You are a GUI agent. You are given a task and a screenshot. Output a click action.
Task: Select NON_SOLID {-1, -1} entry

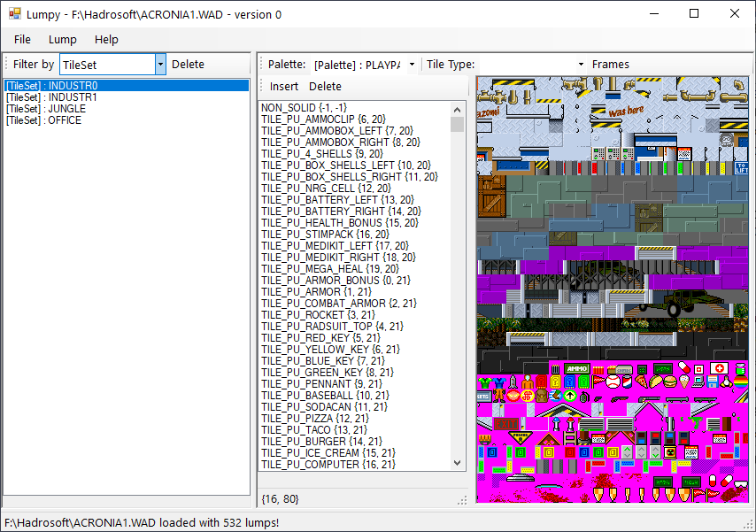point(355,108)
